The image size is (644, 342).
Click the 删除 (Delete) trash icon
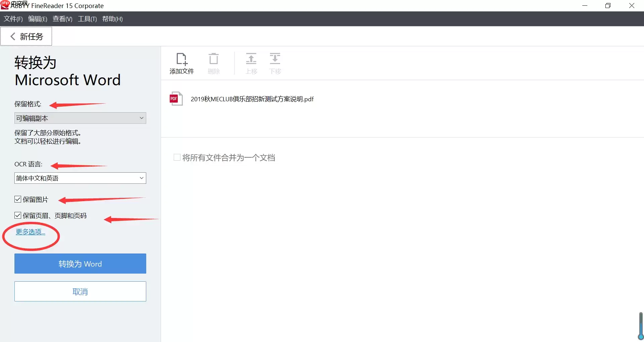point(213,63)
